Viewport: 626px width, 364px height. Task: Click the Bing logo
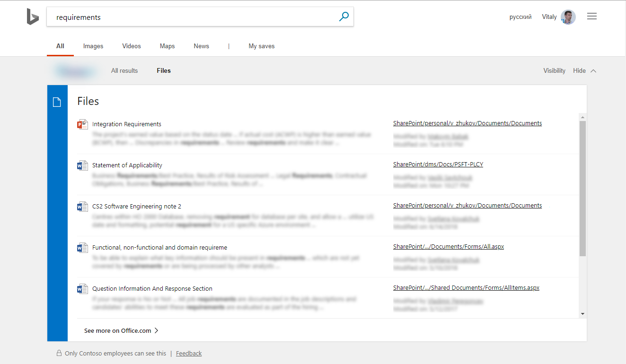(x=33, y=17)
